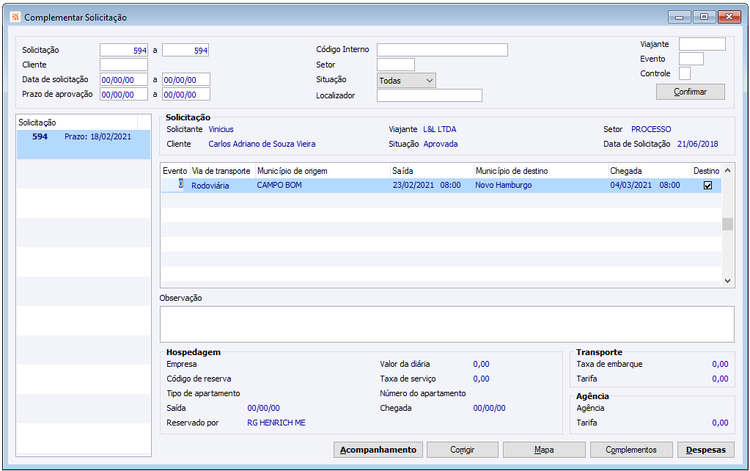This screenshot has width=750, height=471.
Task: Click the Setor value PROCESSO
Action: (651, 129)
